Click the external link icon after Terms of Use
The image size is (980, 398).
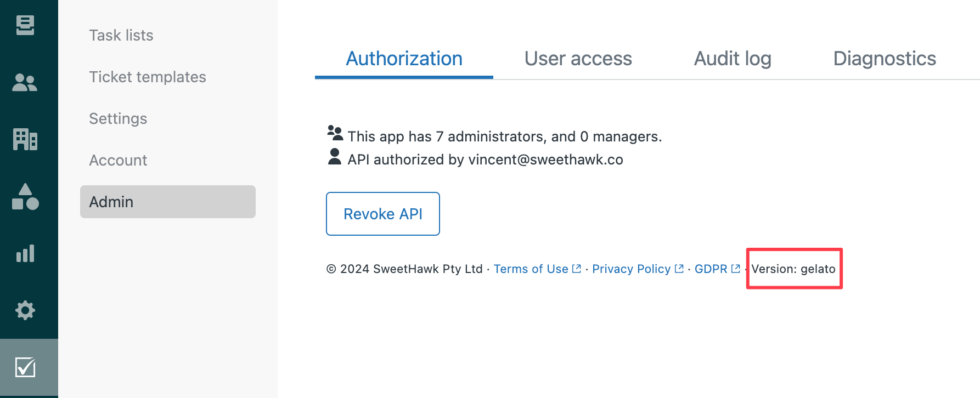coord(577,269)
